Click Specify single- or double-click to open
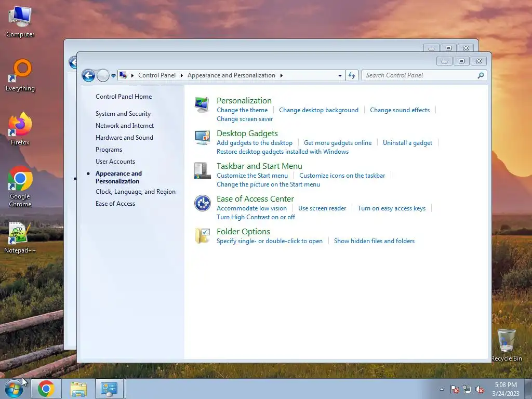Screen dimensions: 532x399 click(270, 241)
